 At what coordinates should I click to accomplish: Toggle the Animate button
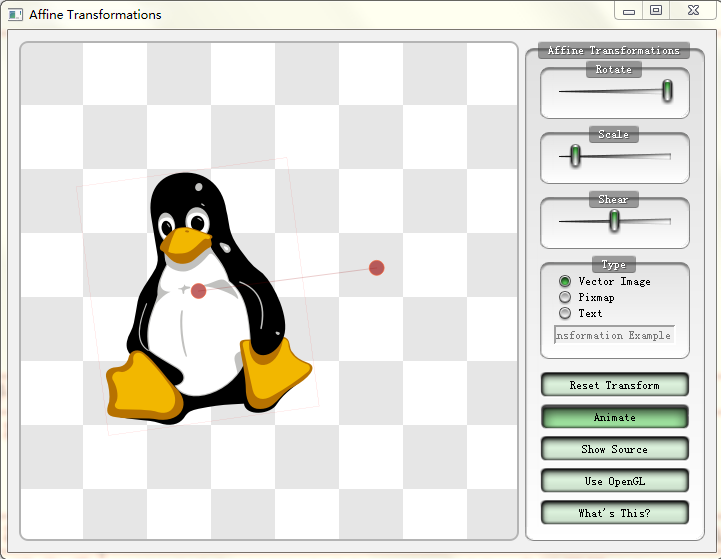pos(614,417)
